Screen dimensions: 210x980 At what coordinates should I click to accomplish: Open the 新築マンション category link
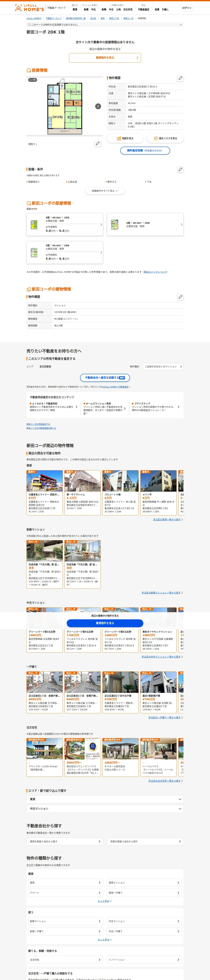coord(66,921)
